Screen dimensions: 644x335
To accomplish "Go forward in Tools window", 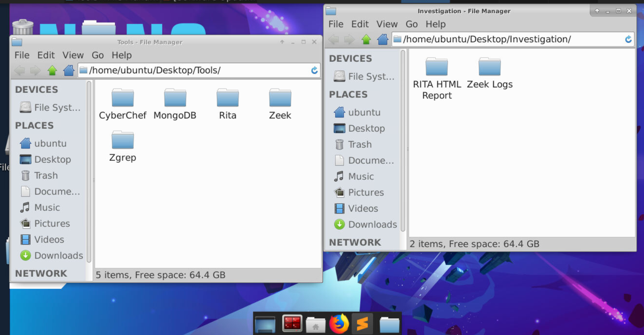I will pyautogui.click(x=36, y=70).
